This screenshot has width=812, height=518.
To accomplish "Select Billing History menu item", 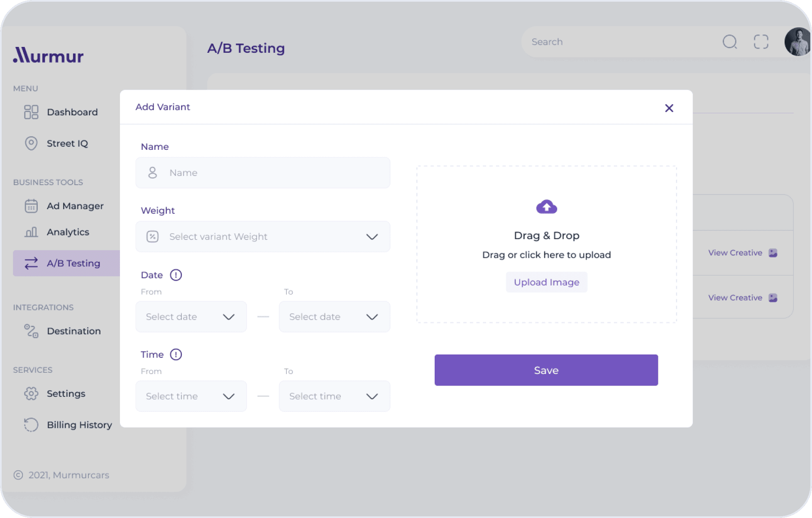I will coord(79,425).
